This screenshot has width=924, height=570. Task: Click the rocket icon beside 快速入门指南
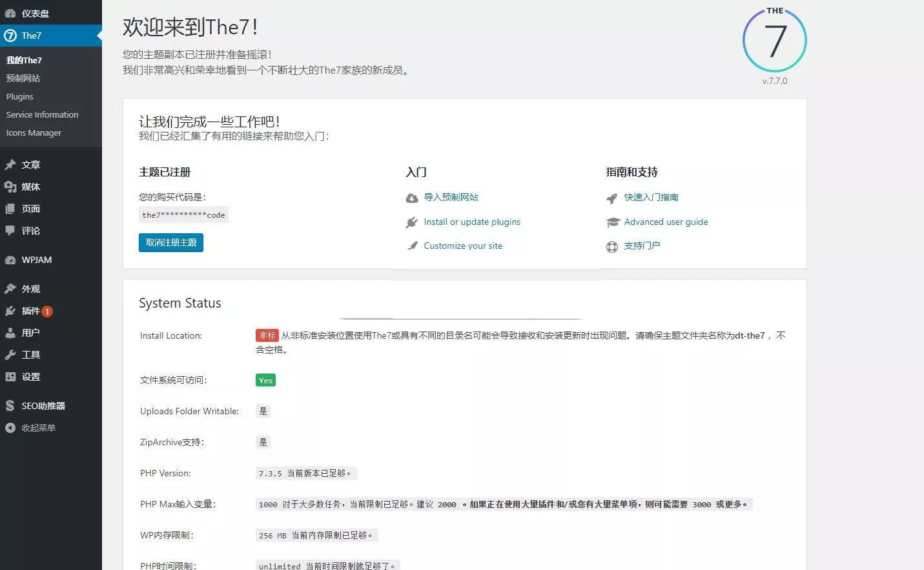pos(612,198)
